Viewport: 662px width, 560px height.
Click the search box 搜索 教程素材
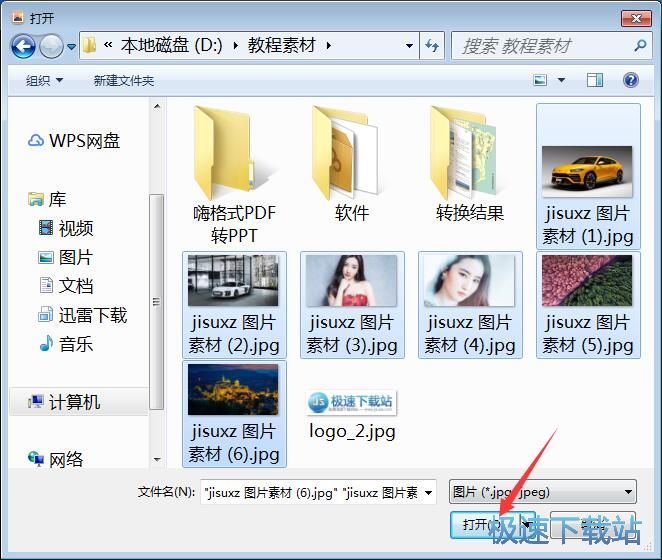click(545, 45)
